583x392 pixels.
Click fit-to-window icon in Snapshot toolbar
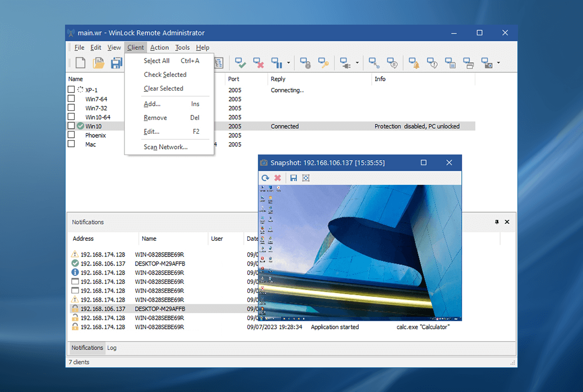tap(306, 178)
